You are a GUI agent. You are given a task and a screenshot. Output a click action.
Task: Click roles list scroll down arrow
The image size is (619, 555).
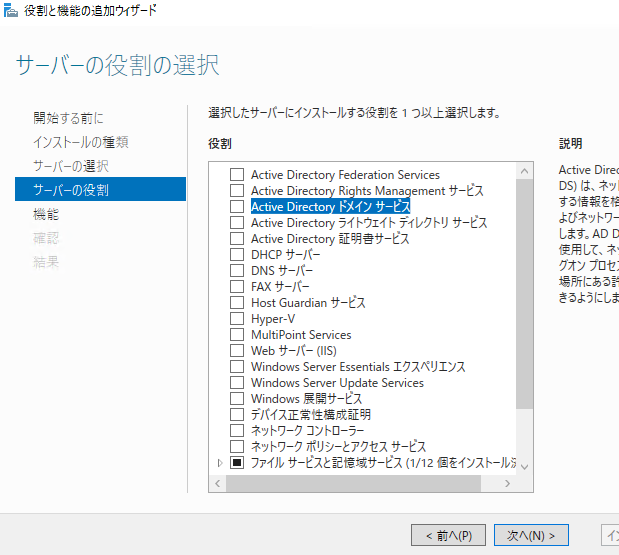pyautogui.click(x=525, y=467)
